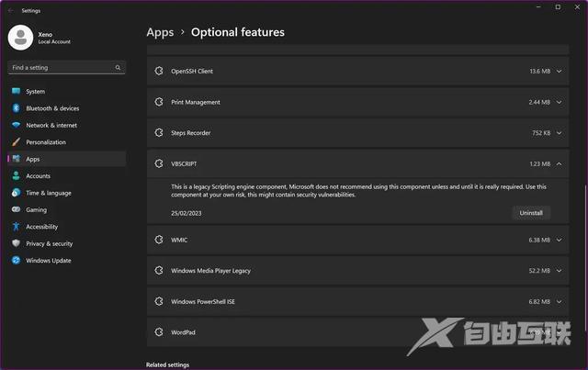
Task: Click the Windows Update icon
Action: 16,261
